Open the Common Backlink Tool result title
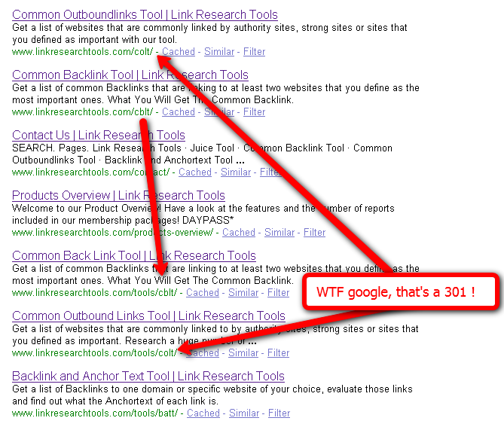 [130, 75]
